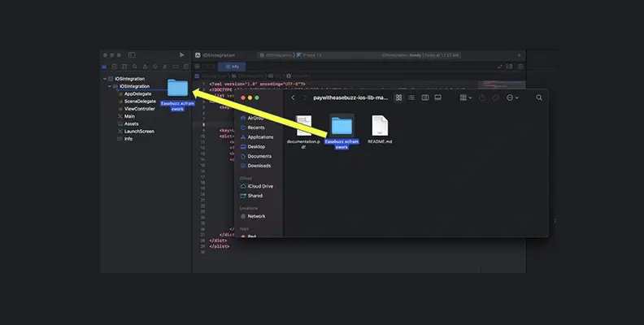
Task: Switch Finder to list view
Action: [411, 97]
